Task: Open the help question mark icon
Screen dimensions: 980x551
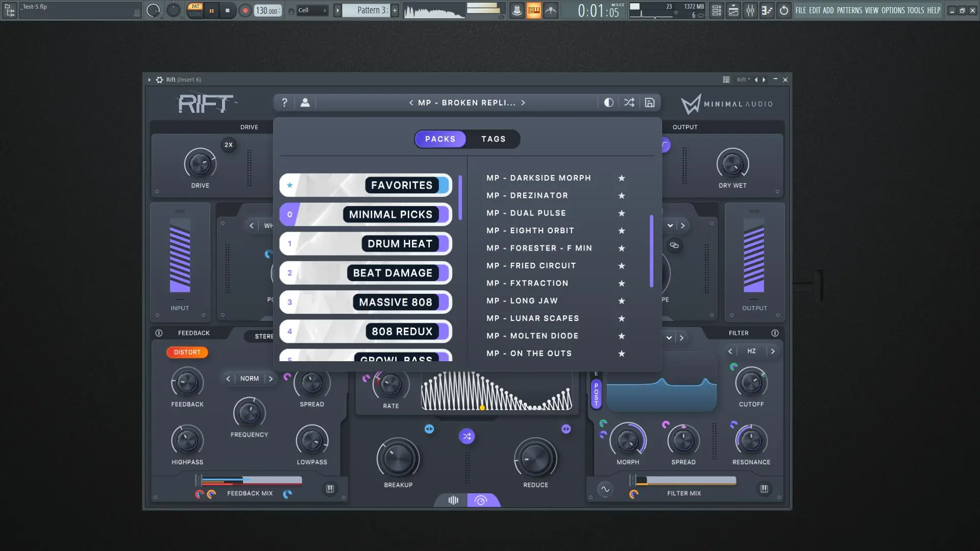Action: (x=285, y=103)
